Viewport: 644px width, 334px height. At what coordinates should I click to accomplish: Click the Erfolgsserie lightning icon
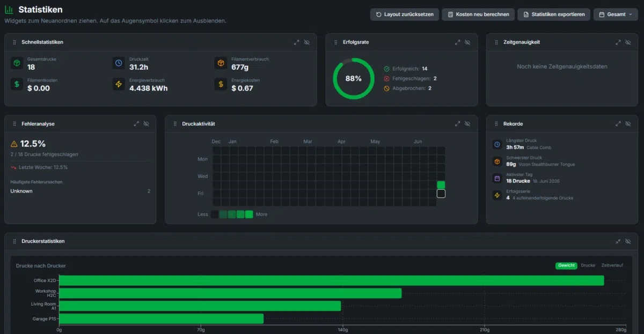tap(497, 195)
